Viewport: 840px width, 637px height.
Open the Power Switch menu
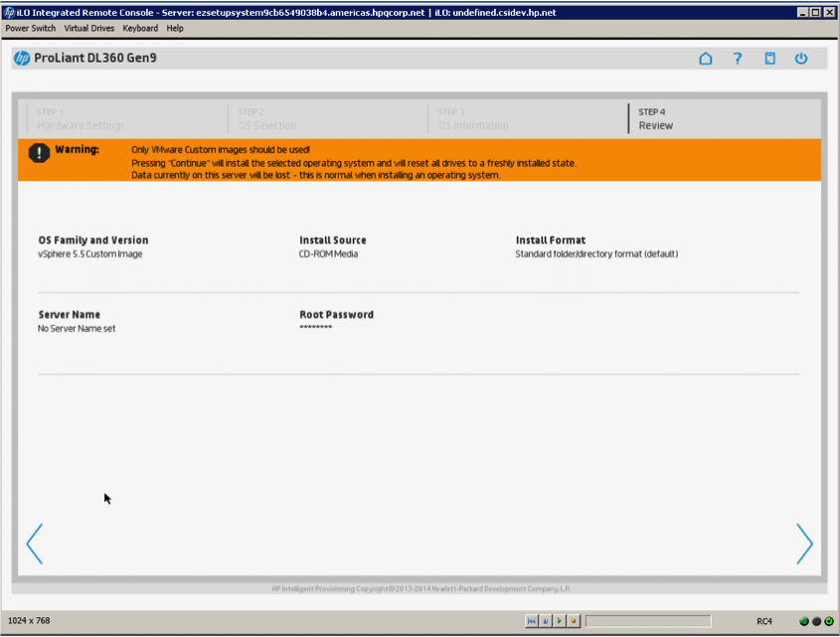point(31,29)
